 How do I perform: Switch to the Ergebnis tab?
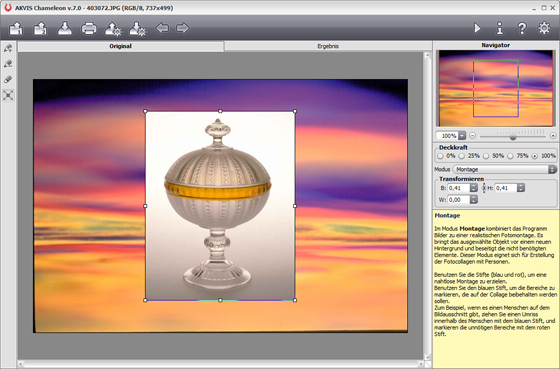click(x=328, y=46)
